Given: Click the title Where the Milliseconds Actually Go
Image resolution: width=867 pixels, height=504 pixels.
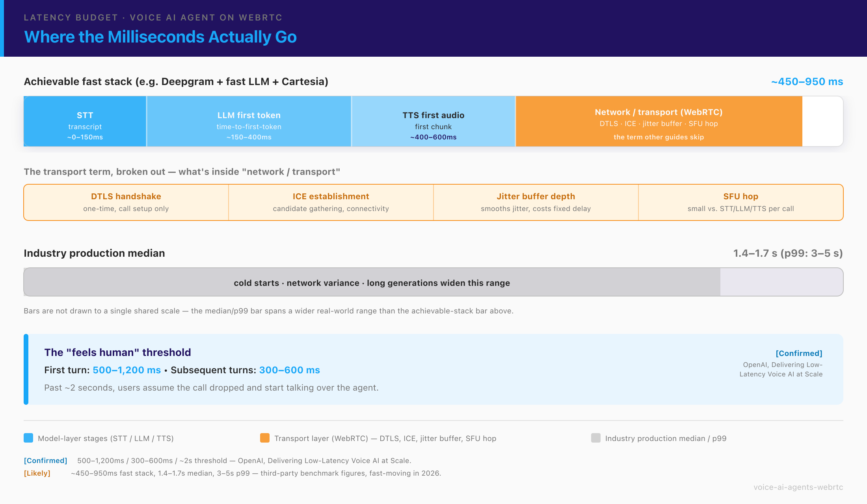Looking at the screenshot, I should 160,37.
